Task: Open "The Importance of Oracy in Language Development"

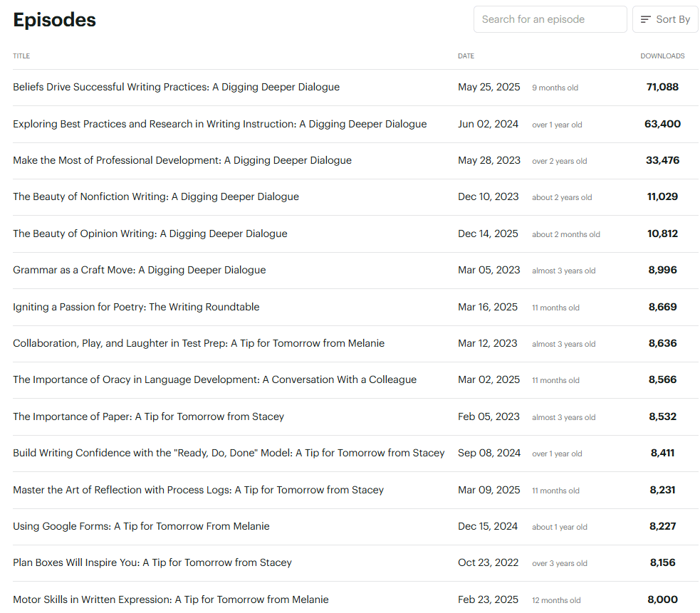Action: pos(214,379)
